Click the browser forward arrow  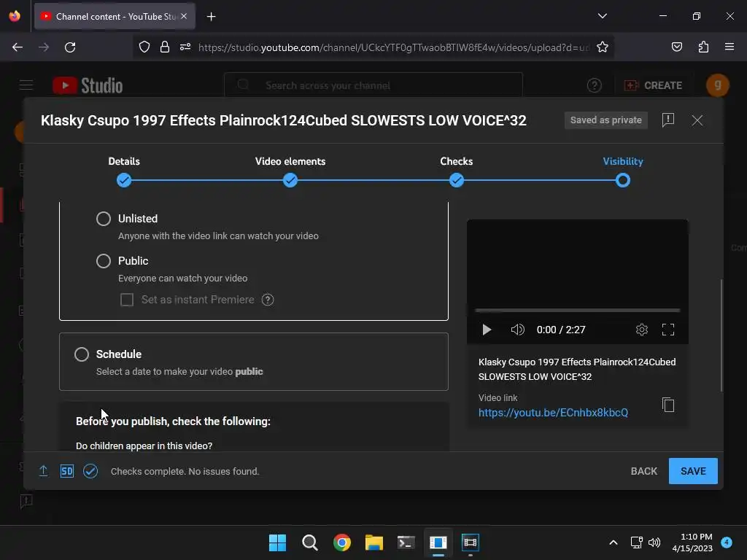coord(44,47)
